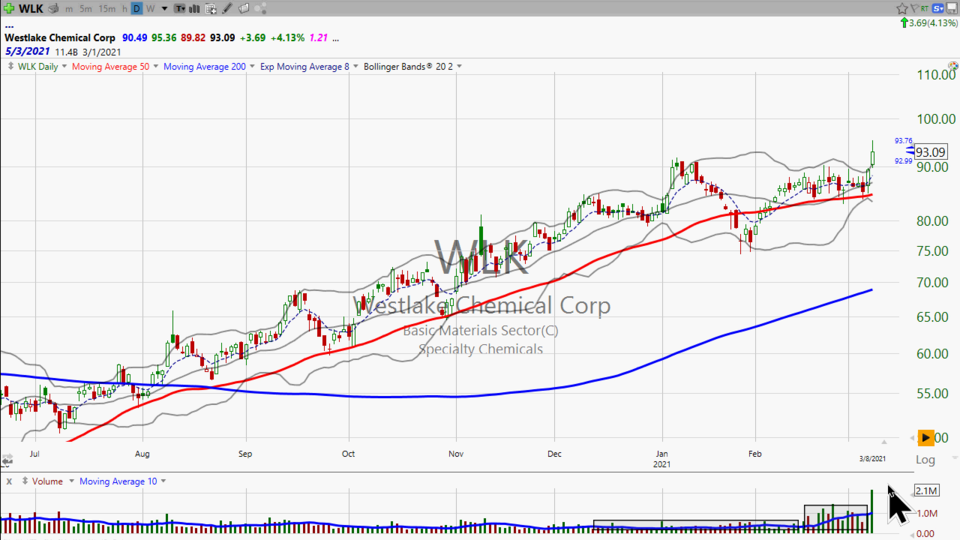Click the 3/1/2021 date in header

point(102,52)
